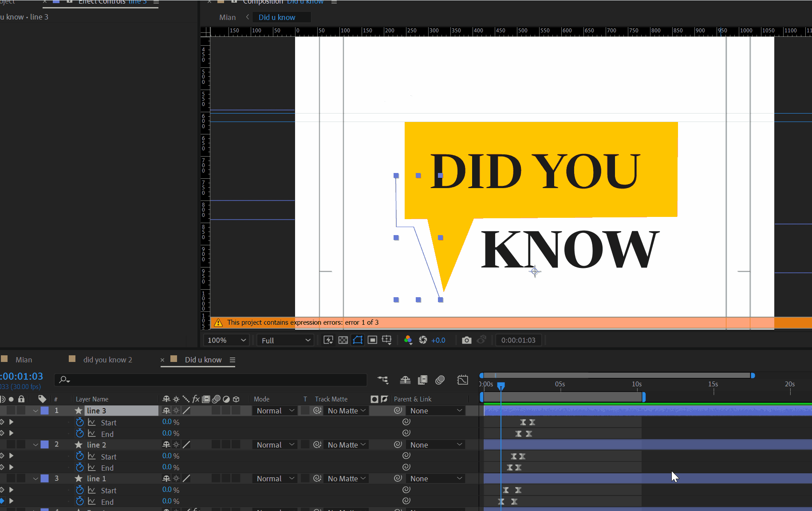Click the Region of Interest icon
This screenshot has height=511, width=812.
pos(372,340)
